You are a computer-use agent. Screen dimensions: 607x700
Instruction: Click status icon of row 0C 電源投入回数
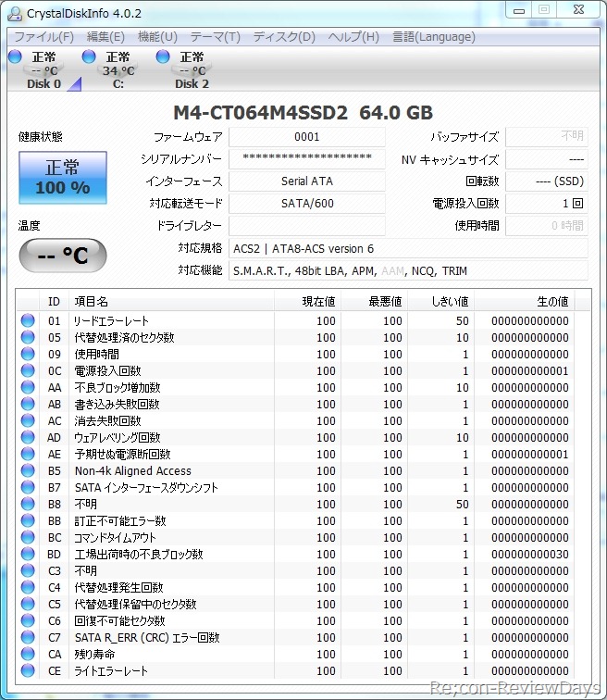28,370
